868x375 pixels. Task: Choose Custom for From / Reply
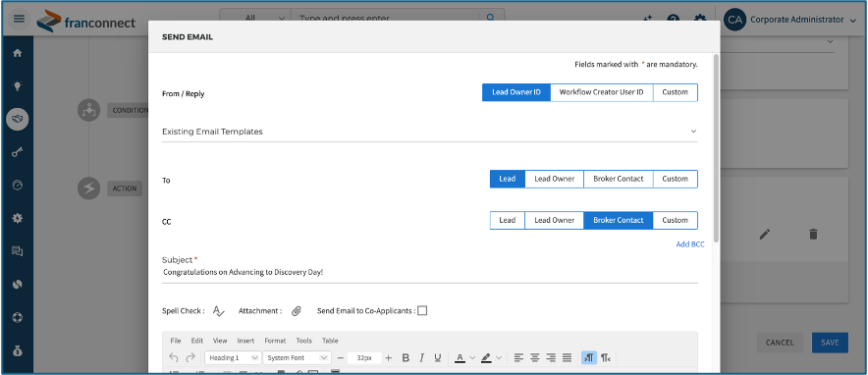coord(676,92)
